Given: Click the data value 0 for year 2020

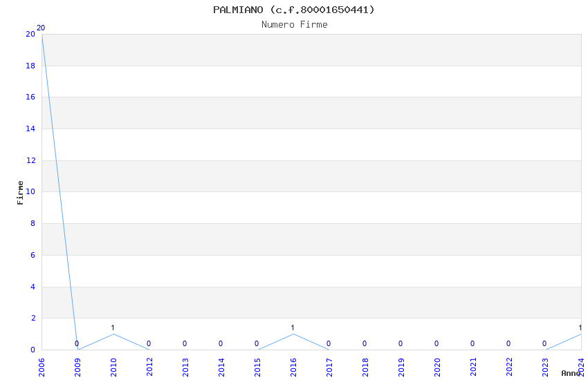Looking at the screenshot, I should click(x=437, y=343).
